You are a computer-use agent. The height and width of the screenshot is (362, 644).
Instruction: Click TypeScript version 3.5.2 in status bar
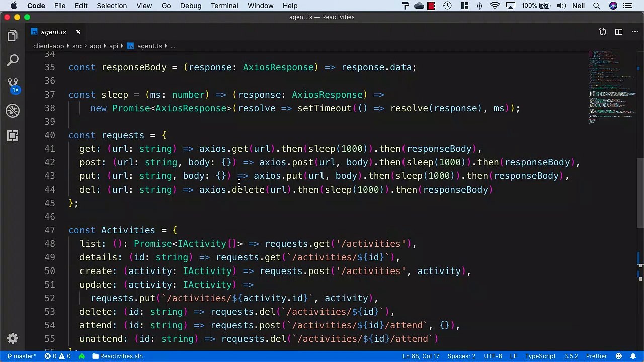pos(571,356)
